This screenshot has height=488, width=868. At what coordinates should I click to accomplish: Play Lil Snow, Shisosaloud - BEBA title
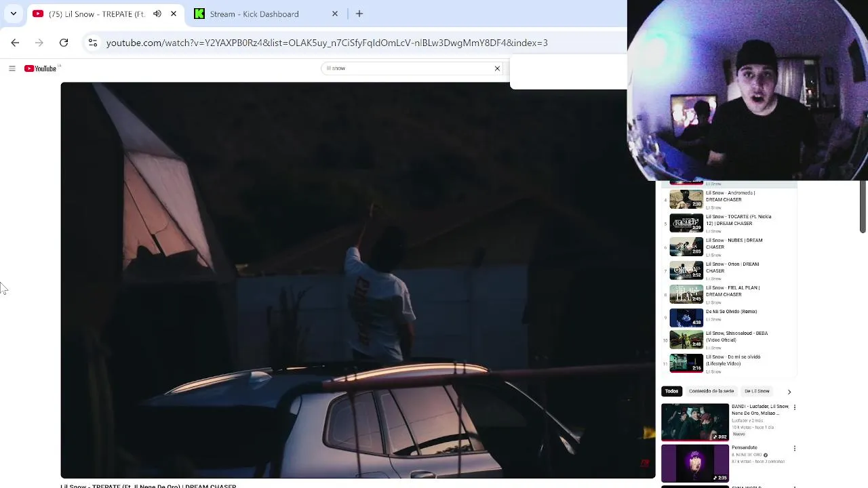pos(736,336)
